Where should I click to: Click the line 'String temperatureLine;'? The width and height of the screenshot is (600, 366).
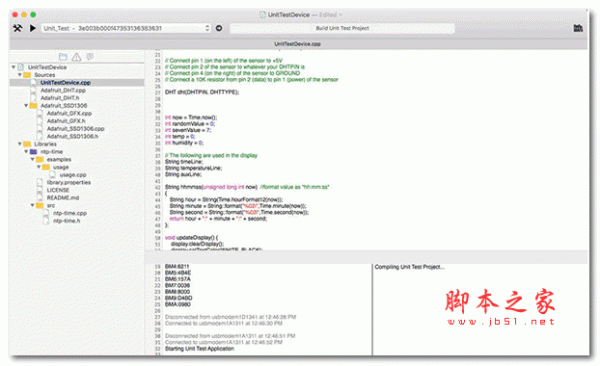tap(193, 168)
